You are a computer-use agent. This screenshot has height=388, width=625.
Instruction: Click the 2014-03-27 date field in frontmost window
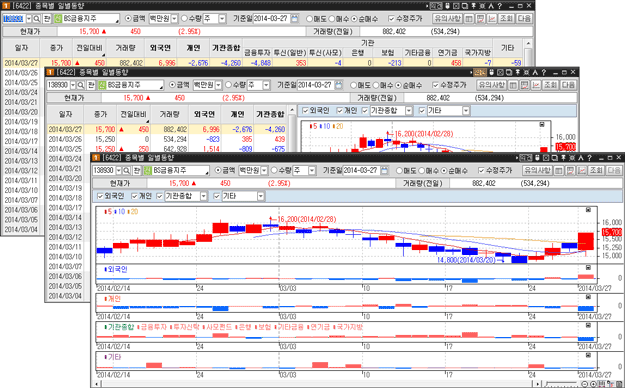(x=360, y=171)
